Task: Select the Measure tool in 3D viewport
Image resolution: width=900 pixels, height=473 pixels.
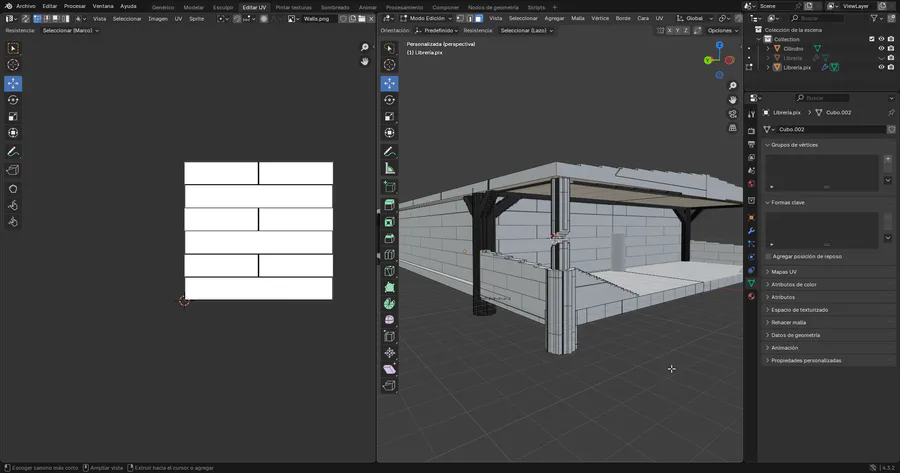Action: point(389,169)
